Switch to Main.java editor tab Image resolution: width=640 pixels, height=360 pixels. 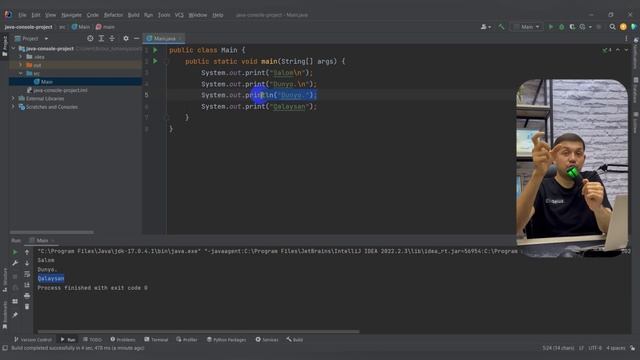pyautogui.click(x=164, y=38)
